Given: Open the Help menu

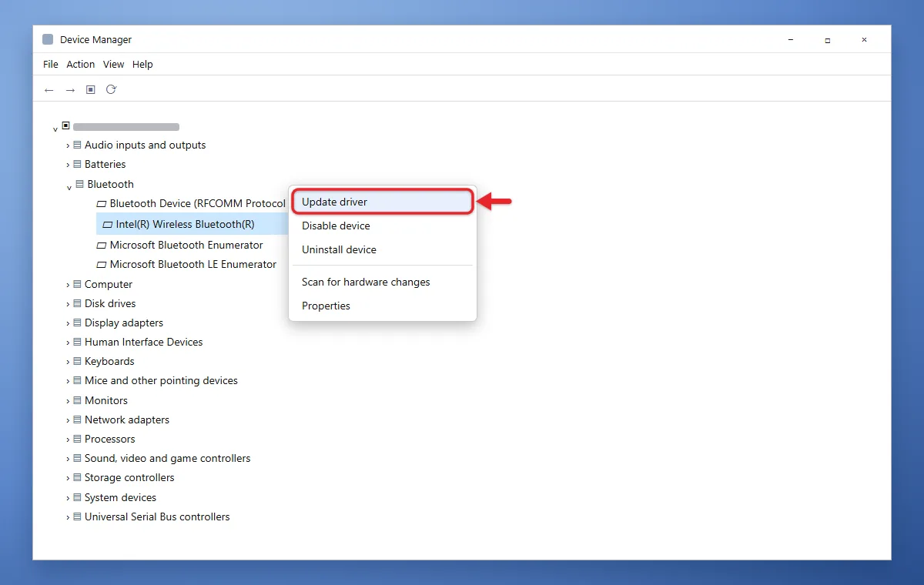Looking at the screenshot, I should click(x=142, y=65).
